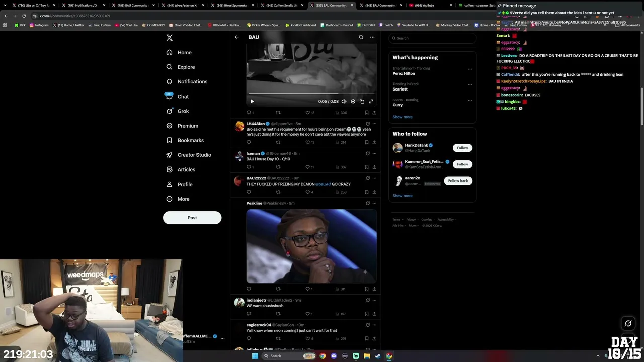The height and width of the screenshot is (362, 644).
Task: Mute the video with the speaker icon
Action: click(x=344, y=101)
